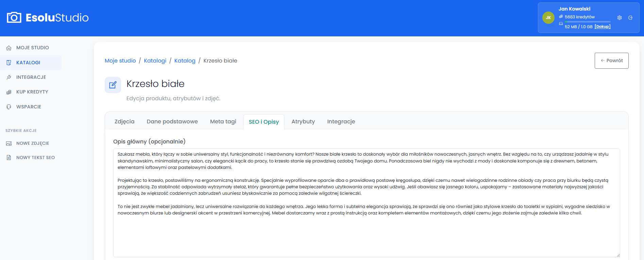644x260 pixels.
Task: Click the Kup Kredyty coins icon
Action: 9,92
